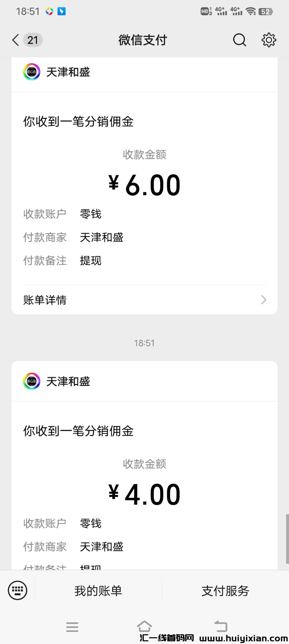Open 账单详情 for the ¥6.00 payment
The width and height of the screenshot is (289, 644).
(45, 300)
